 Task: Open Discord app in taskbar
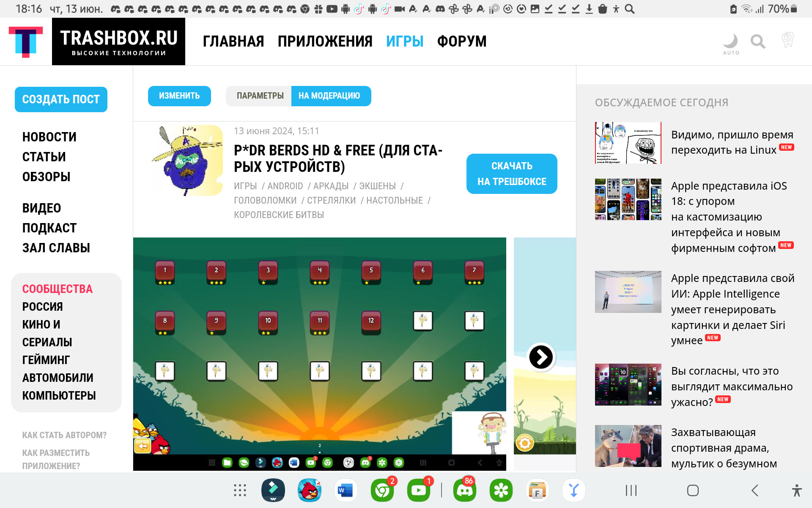pos(464,491)
